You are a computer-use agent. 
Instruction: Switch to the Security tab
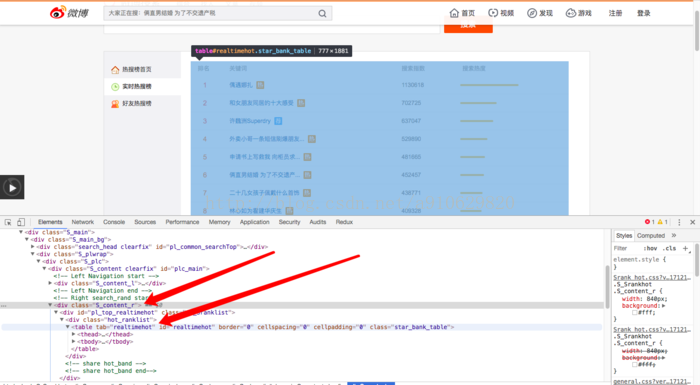(x=289, y=222)
